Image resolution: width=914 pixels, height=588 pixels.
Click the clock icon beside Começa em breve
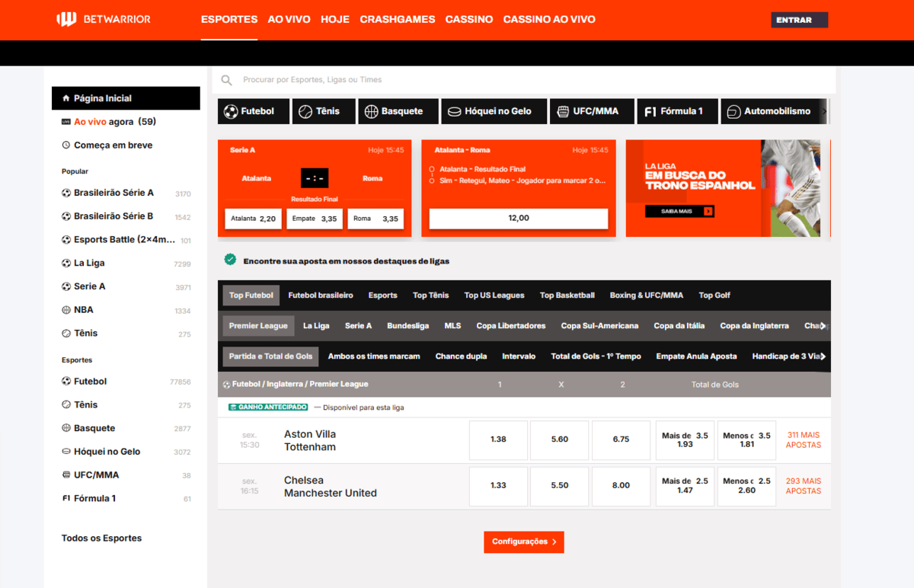click(x=66, y=145)
